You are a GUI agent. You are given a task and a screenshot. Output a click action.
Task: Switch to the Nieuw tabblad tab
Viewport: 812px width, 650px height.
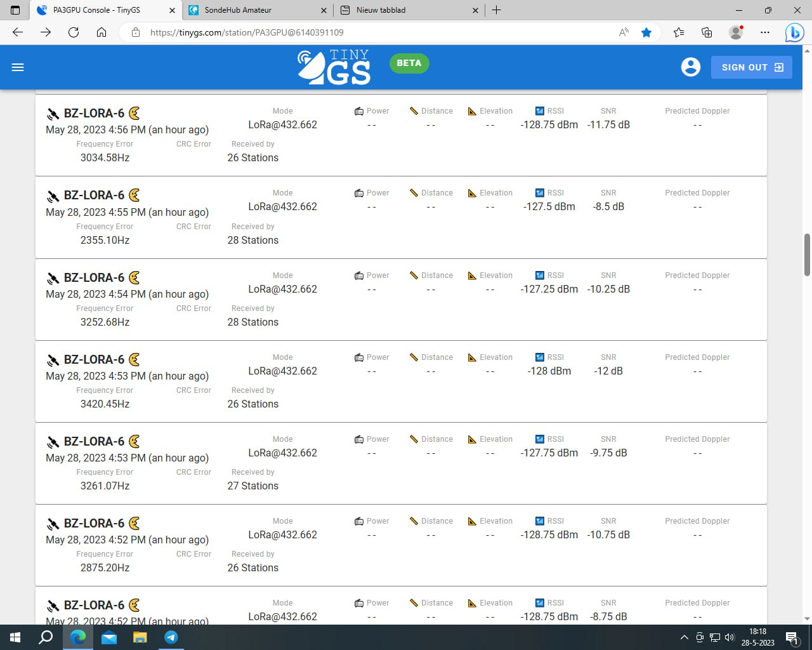click(x=406, y=10)
